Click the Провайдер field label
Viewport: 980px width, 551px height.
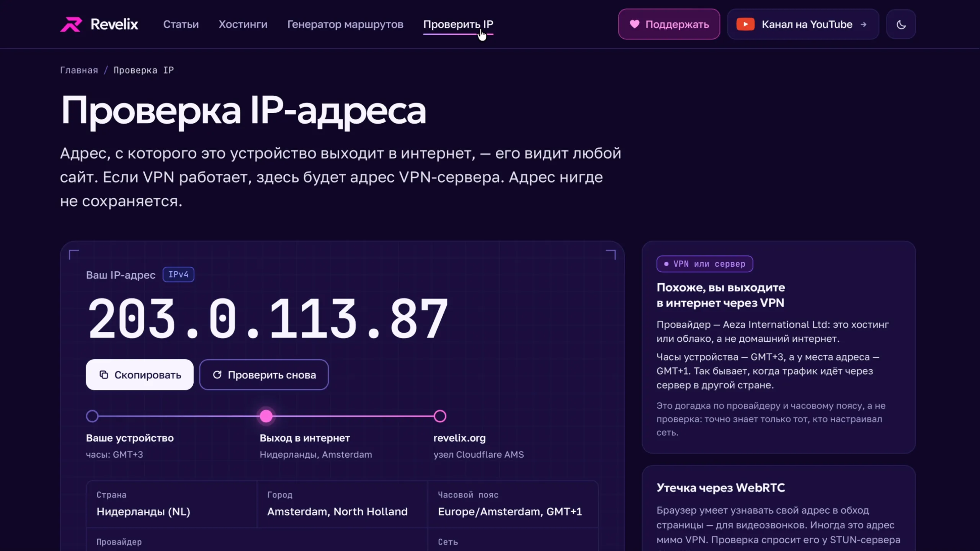[x=119, y=542]
